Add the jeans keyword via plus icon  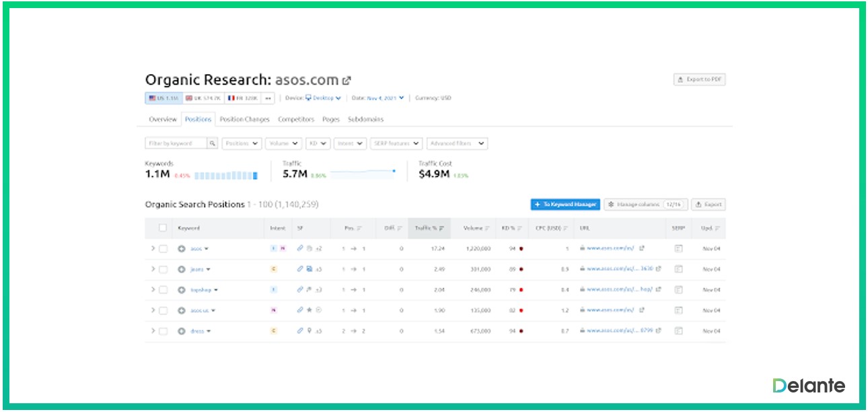tap(181, 269)
